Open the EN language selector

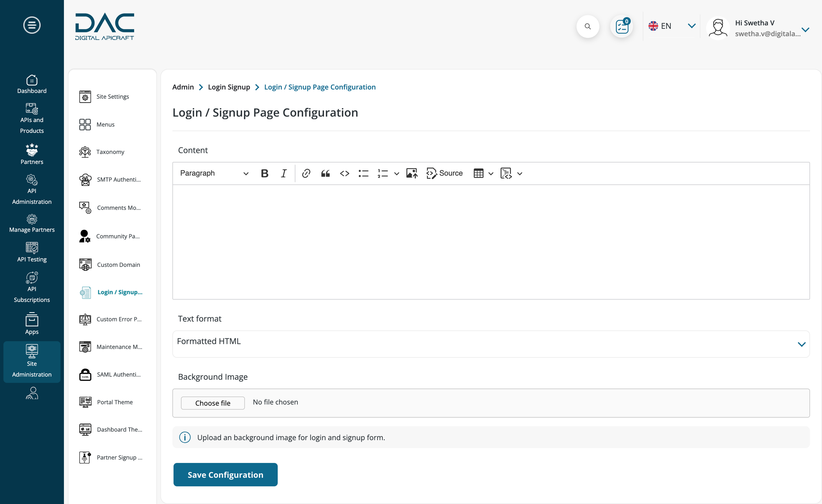[671, 26]
